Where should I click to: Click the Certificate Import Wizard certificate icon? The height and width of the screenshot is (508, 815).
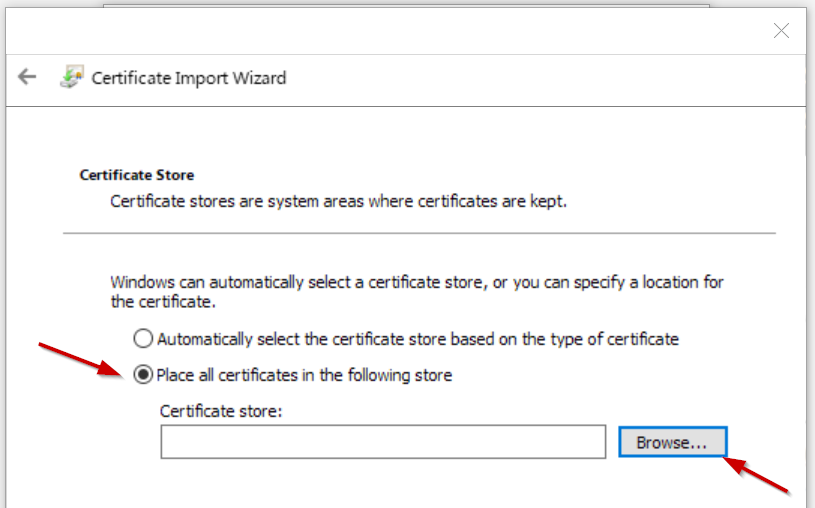coord(70,77)
